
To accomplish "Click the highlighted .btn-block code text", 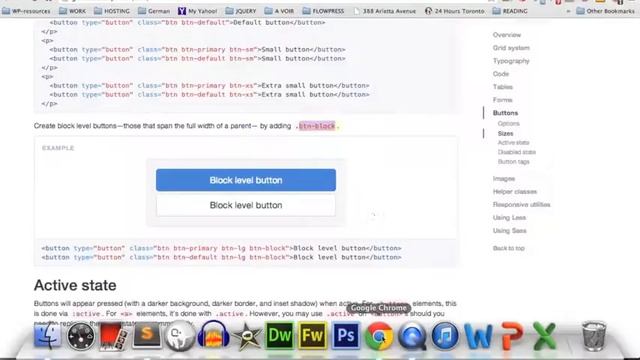I will coord(317,126).
